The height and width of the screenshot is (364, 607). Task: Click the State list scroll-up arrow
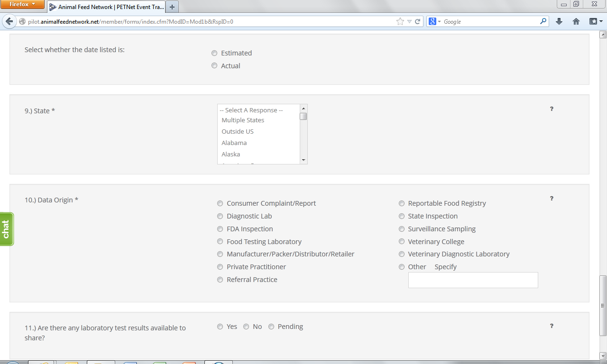pos(303,108)
